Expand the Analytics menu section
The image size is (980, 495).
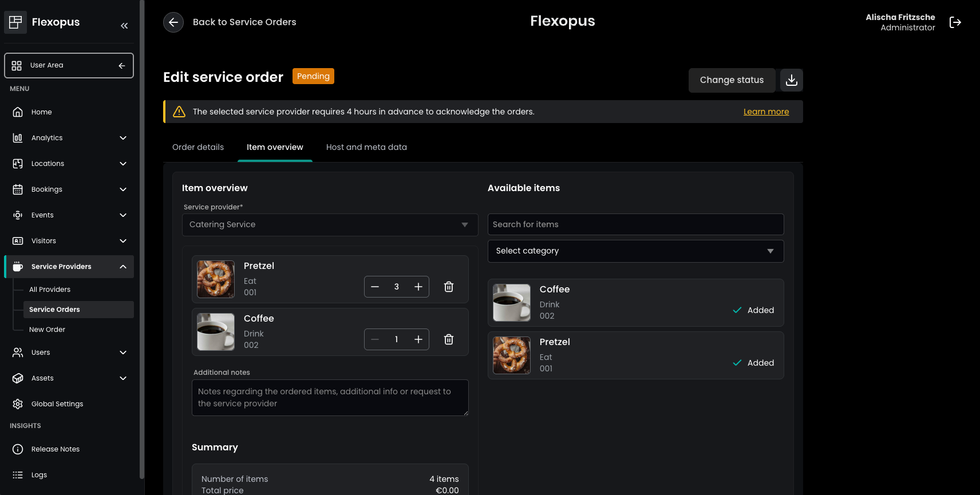tap(123, 138)
